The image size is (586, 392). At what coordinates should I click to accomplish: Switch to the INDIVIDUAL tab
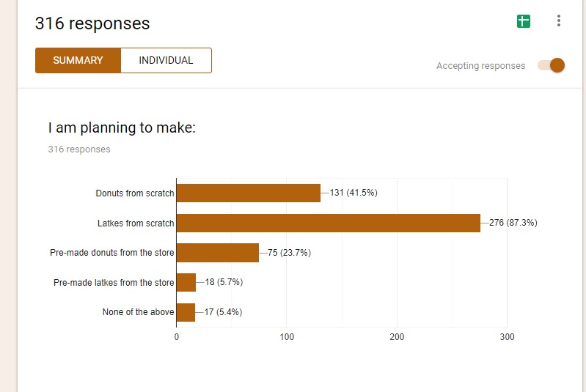(166, 61)
